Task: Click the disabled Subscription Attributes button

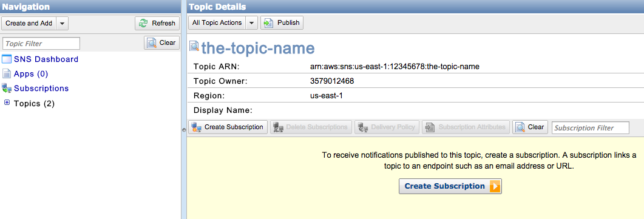Action: 466,127
